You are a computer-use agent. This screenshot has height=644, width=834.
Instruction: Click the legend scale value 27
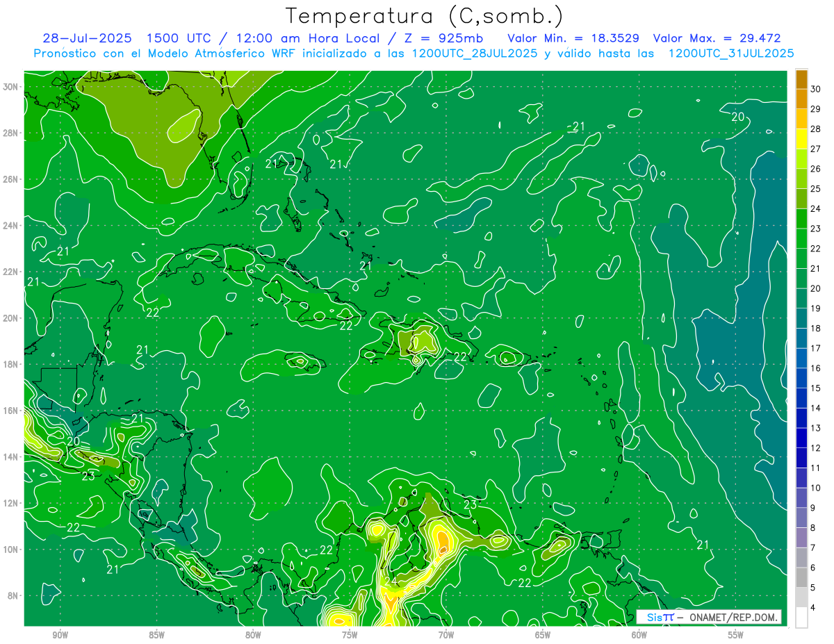[x=816, y=149]
